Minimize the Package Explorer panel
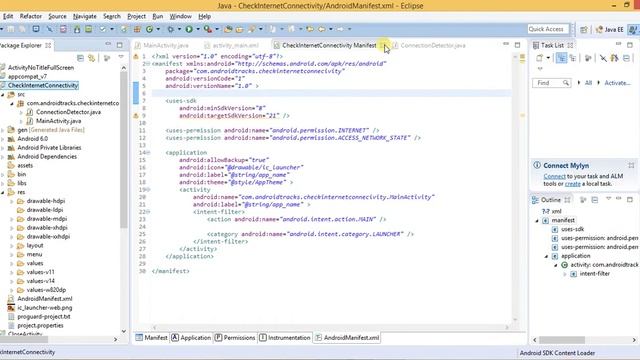The image size is (640, 360). tap(108, 44)
